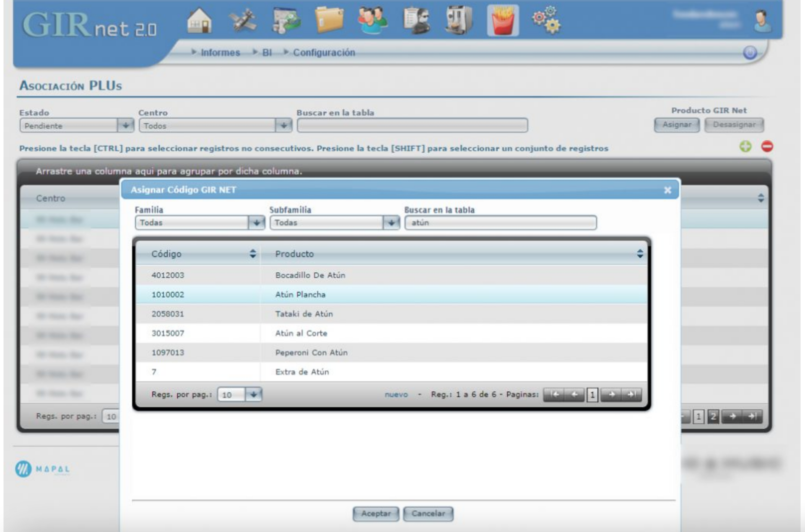The width and height of the screenshot is (805, 532).
Task: Open the satellite icon module
Action: point(243,20)
